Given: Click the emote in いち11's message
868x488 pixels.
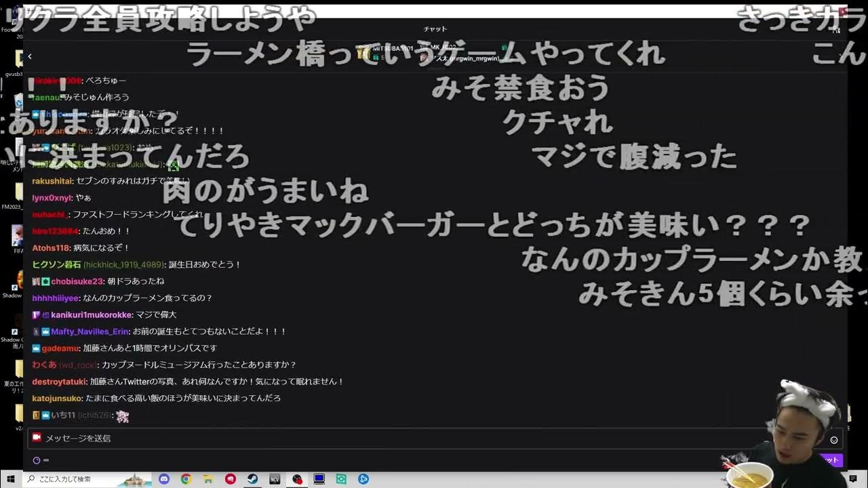Looking at the screenshot, I should [122, 415].
